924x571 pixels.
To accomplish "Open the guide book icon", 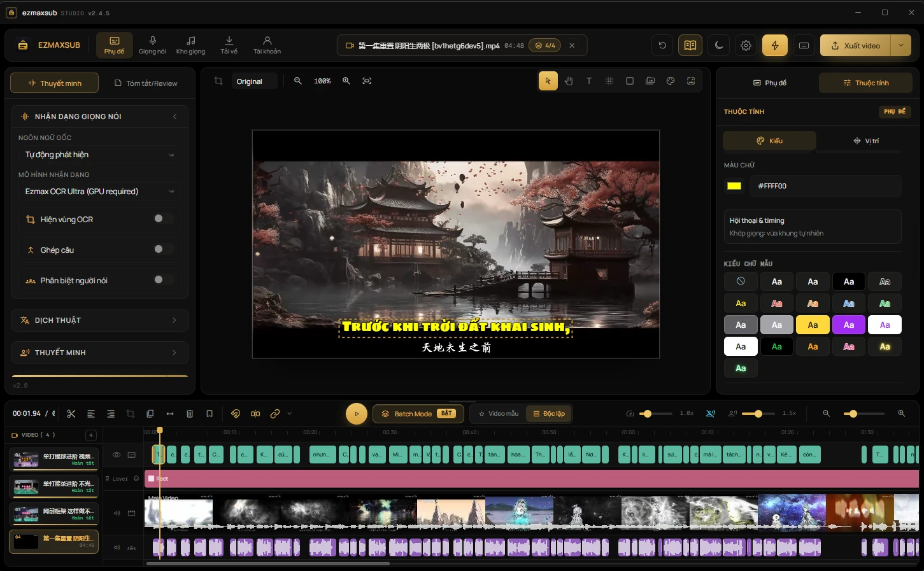I will coord(690,45).
